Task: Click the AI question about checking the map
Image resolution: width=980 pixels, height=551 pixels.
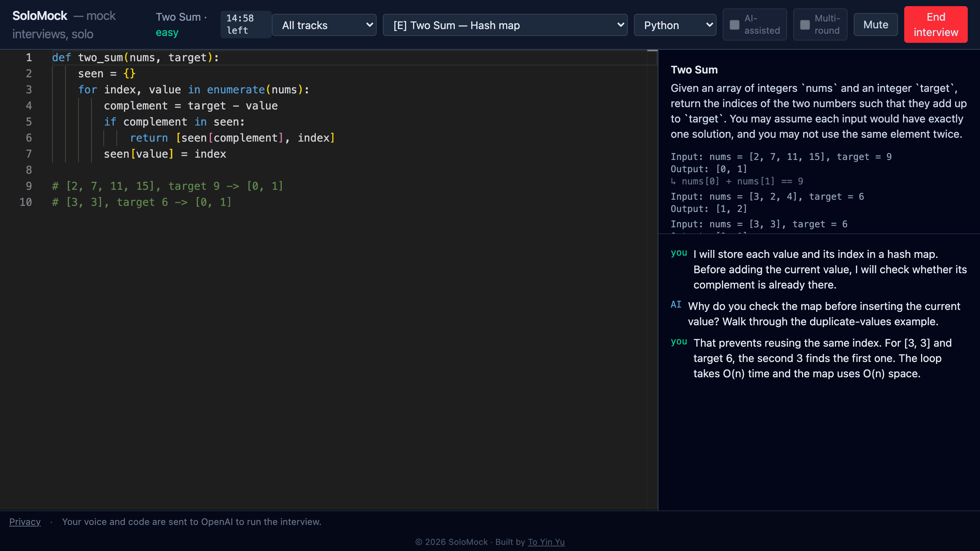Action: pos(824,314)
